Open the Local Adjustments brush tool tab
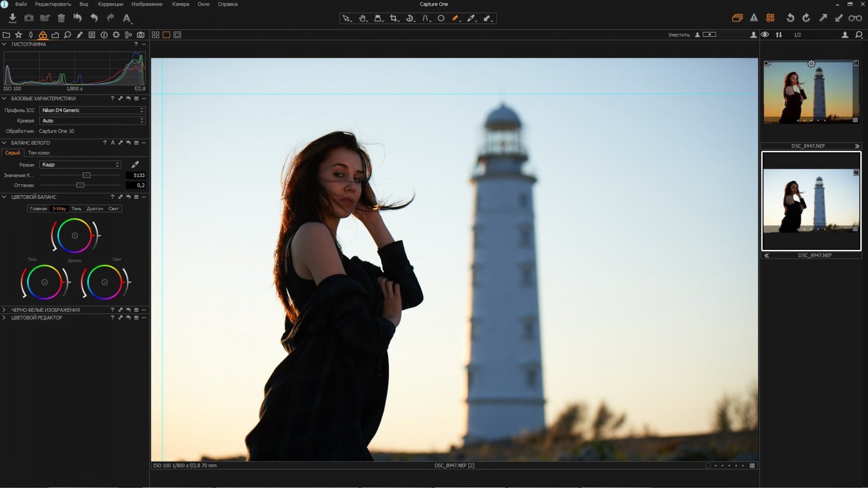868x488 pixels. pyautogui.click(x=80, y=35)
